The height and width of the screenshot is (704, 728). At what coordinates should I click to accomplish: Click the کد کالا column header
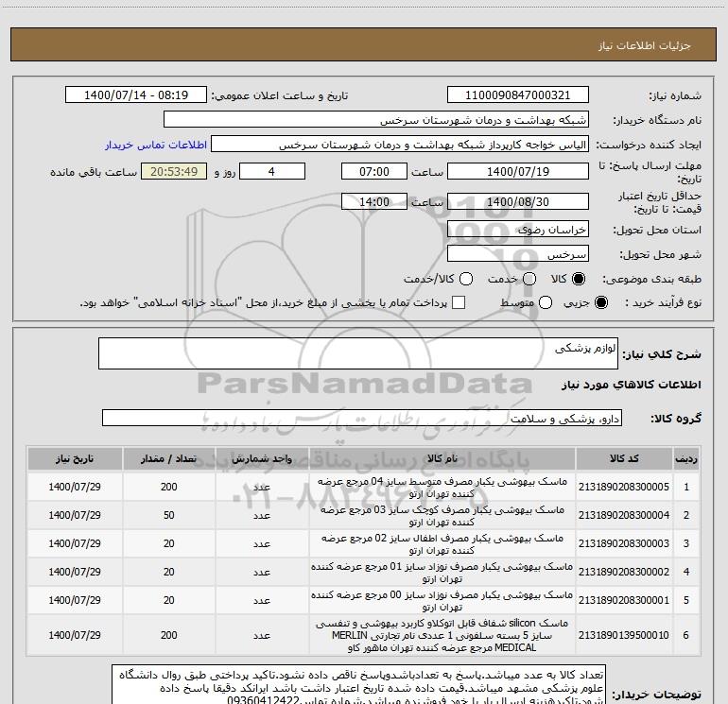[x=624, y=459]
